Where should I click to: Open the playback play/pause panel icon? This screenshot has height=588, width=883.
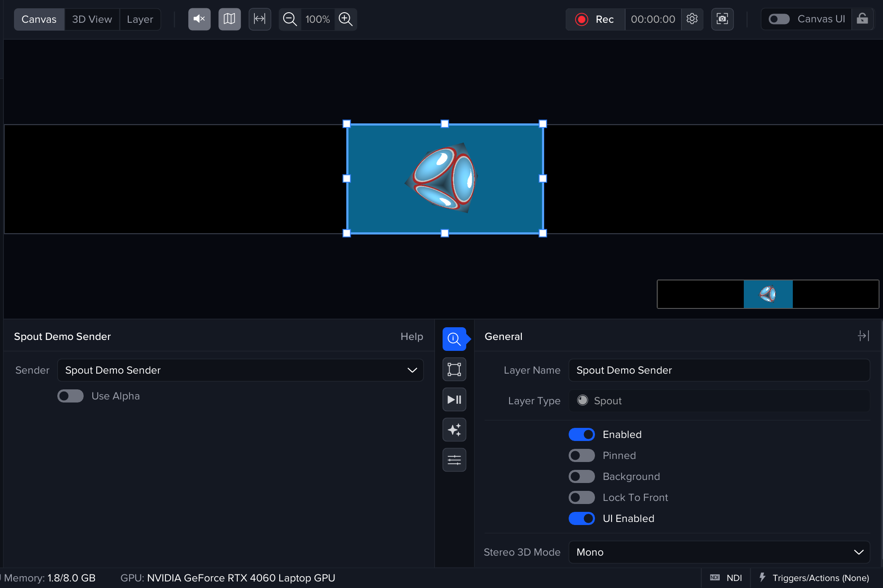454,399
